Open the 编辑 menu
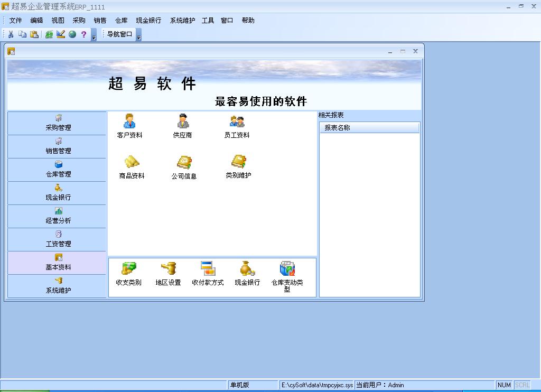 click(x=36, y=21)
